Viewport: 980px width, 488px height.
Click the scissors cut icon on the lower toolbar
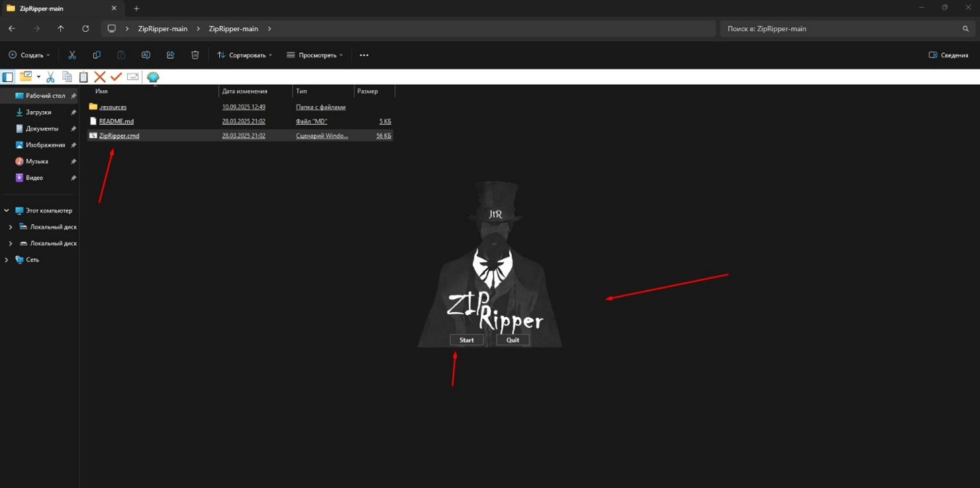(50, 76)
